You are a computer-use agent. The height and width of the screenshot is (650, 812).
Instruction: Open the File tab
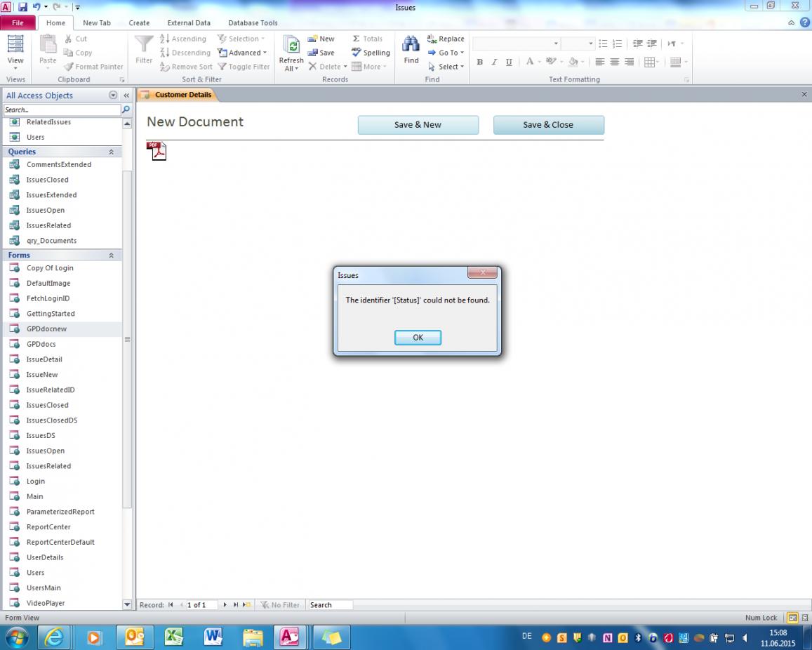[18, 22]
